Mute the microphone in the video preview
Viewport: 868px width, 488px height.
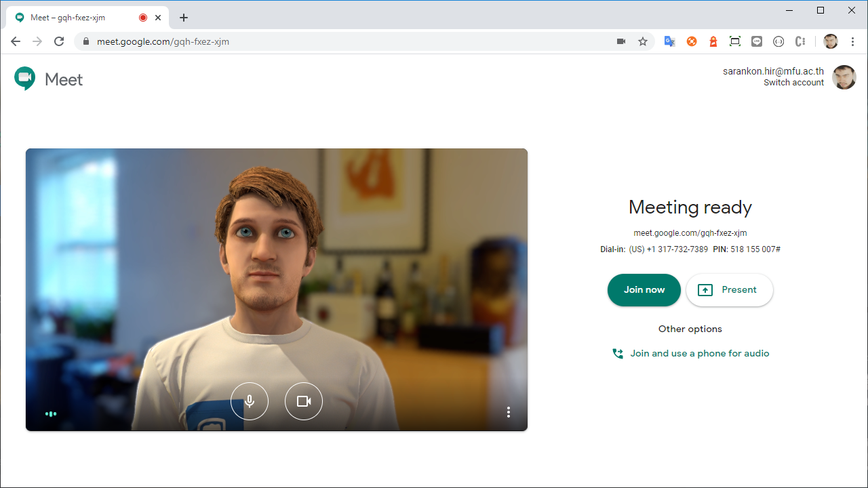pos(250,401)
